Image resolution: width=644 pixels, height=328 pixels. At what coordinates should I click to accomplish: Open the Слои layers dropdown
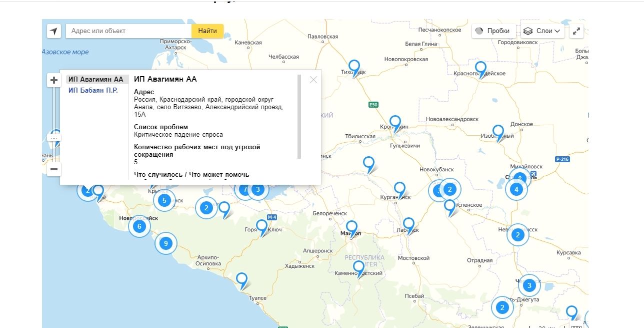(543, 31)
